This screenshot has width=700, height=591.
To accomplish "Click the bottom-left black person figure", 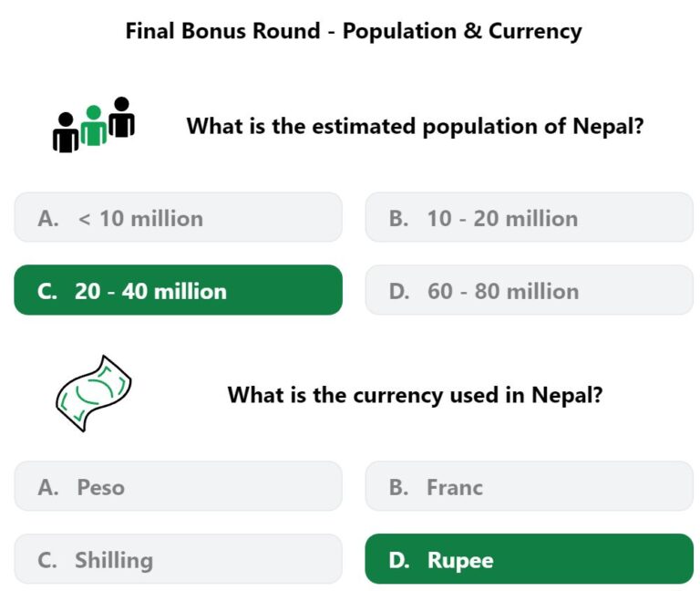I will 66,132.
